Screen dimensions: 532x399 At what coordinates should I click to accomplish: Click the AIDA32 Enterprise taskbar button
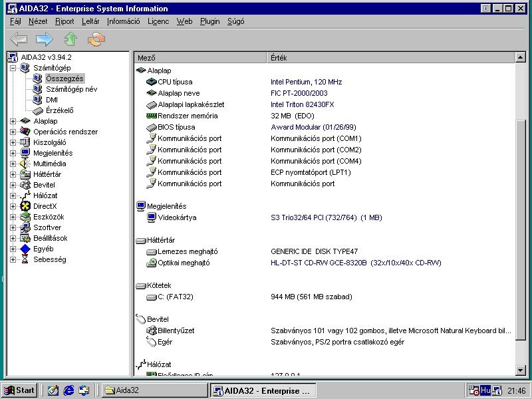click(x=263, y=390)
